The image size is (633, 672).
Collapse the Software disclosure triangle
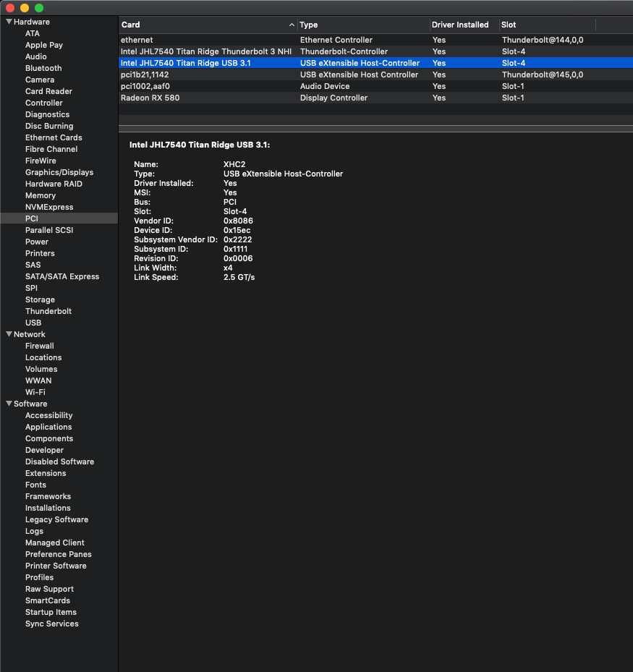tap(9, 404)
